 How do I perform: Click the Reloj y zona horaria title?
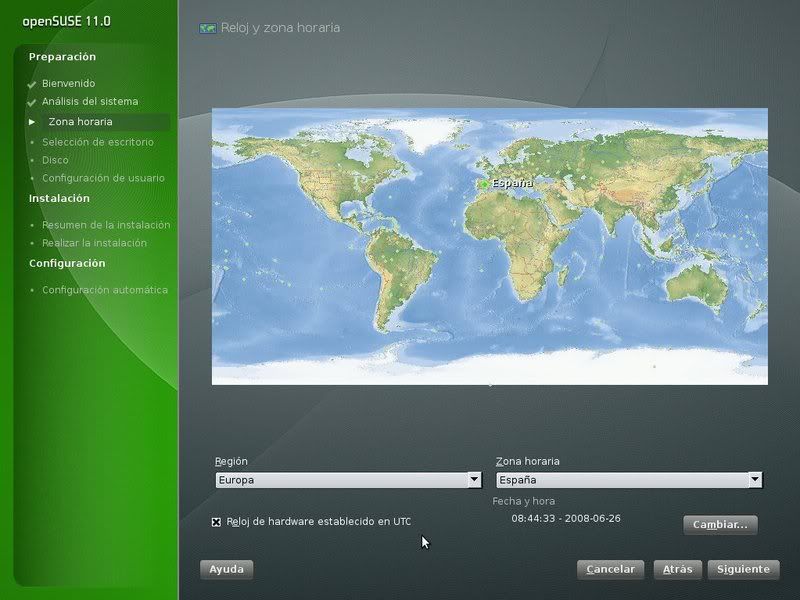pos(280,28)
